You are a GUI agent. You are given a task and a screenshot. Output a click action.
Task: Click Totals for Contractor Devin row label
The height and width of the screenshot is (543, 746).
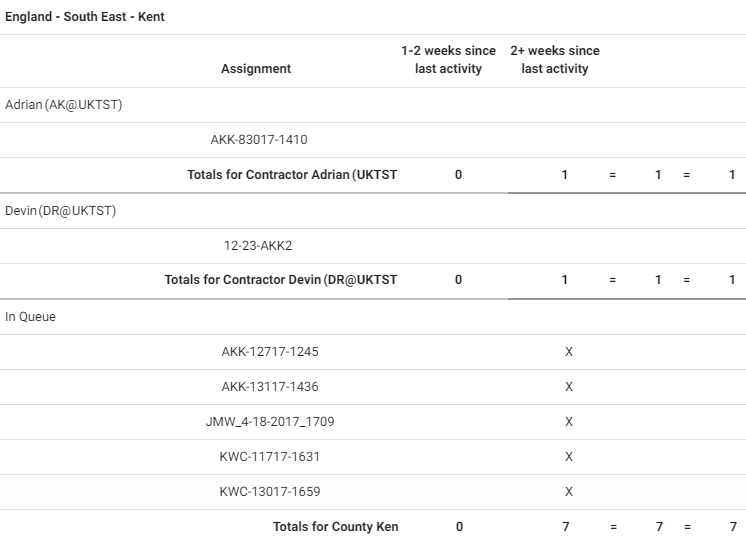[281, 280]
